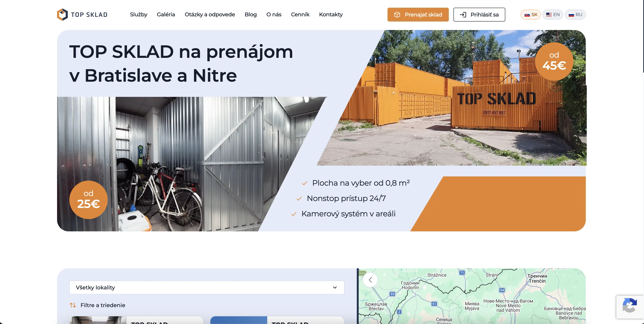
Task: Click the reCAPTCHA badge icon
Action: [x=630, y=305]
